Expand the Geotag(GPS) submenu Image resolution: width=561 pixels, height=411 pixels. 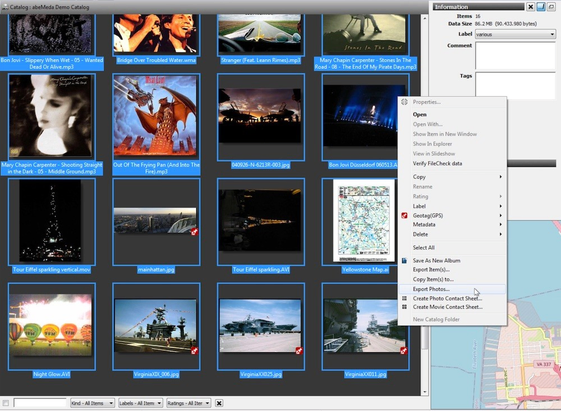click(452, 215)
